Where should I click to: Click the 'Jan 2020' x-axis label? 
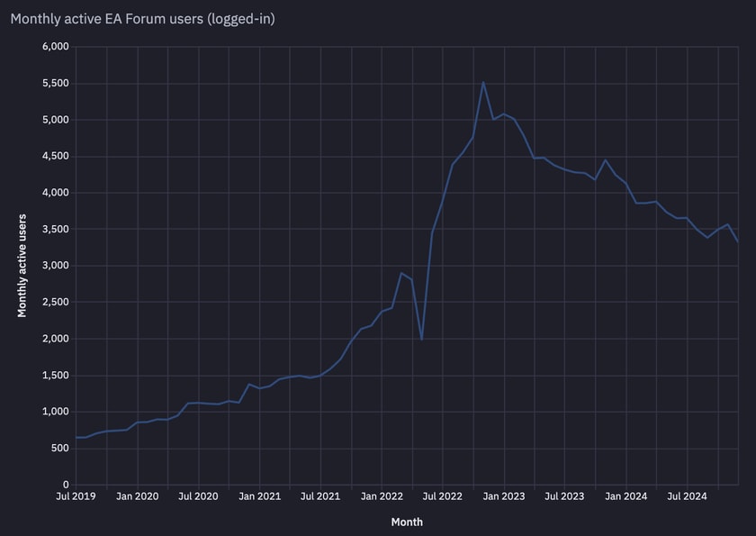pyautogui.click(x=138, y=496)
